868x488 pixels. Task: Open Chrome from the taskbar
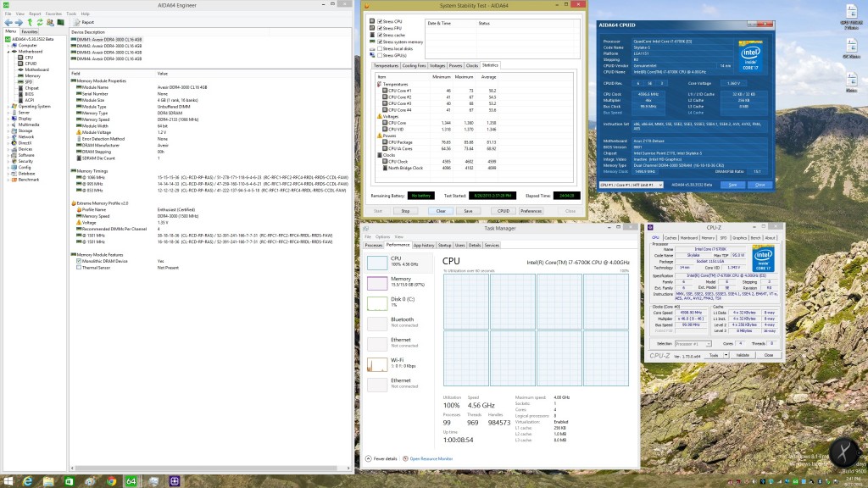click(111, 481)
